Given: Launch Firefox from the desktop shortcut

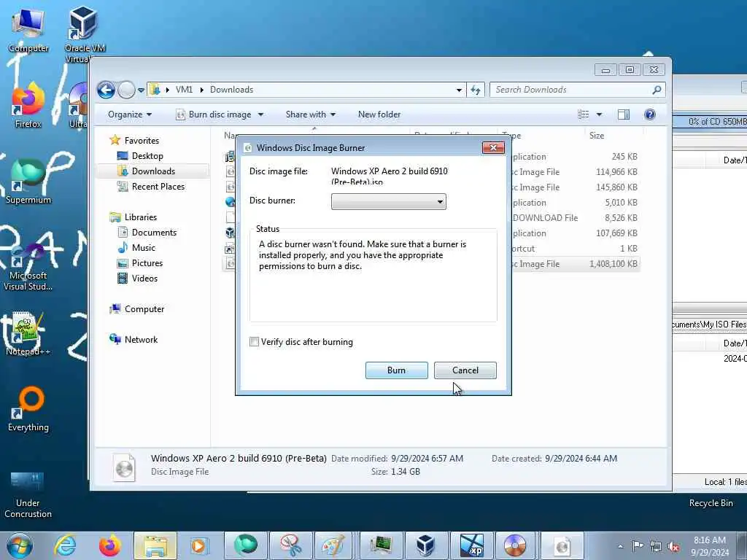Looking at the screenshot, I should click(28, 105).
